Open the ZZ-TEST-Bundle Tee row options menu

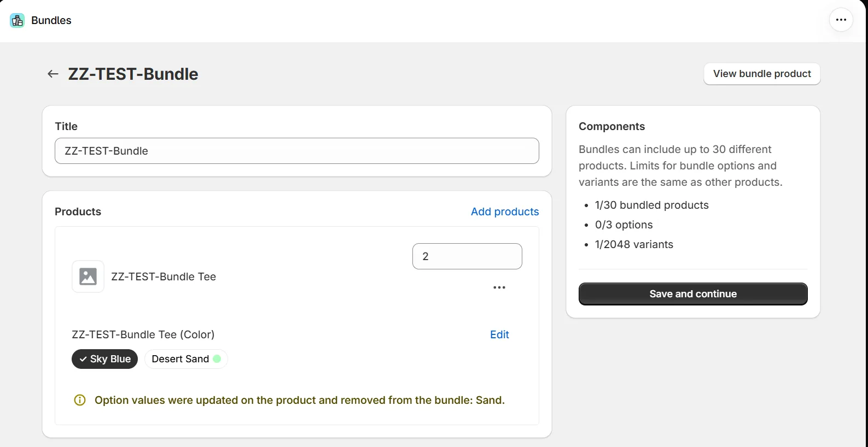[499, 287]
